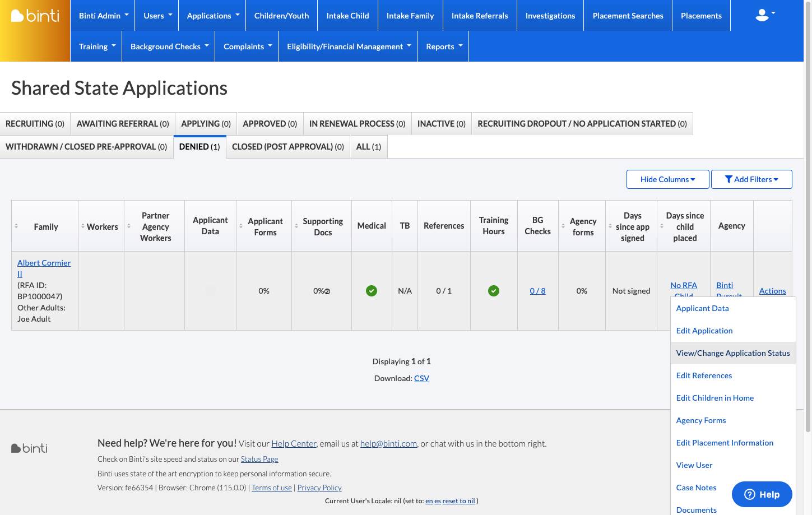Open Placement Searches page
The width and height of the screenshot is (812, 515).
tap(628, 16)
